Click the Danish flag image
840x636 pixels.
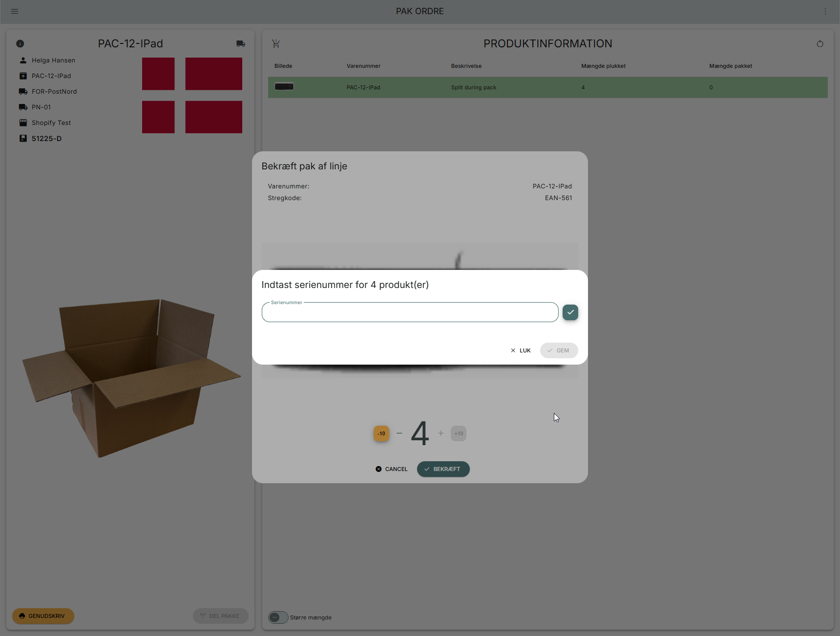[x=192, y=95]
